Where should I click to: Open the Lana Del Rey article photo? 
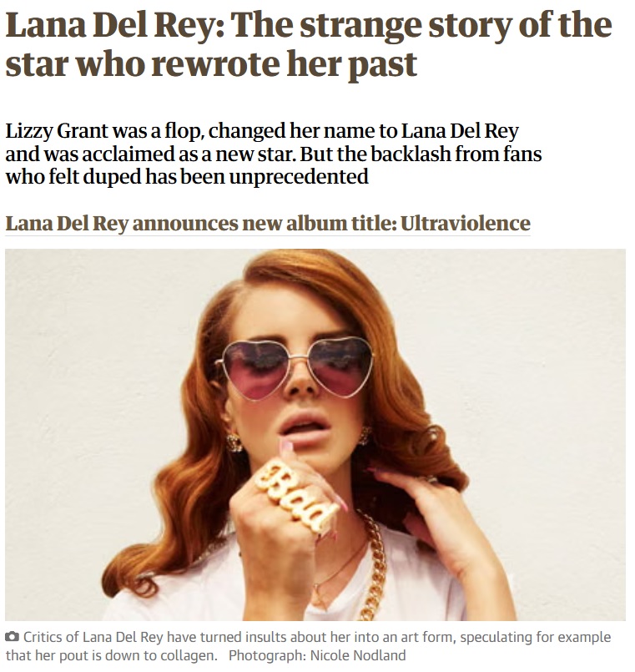pyautogui.click(x=315, y=435)
